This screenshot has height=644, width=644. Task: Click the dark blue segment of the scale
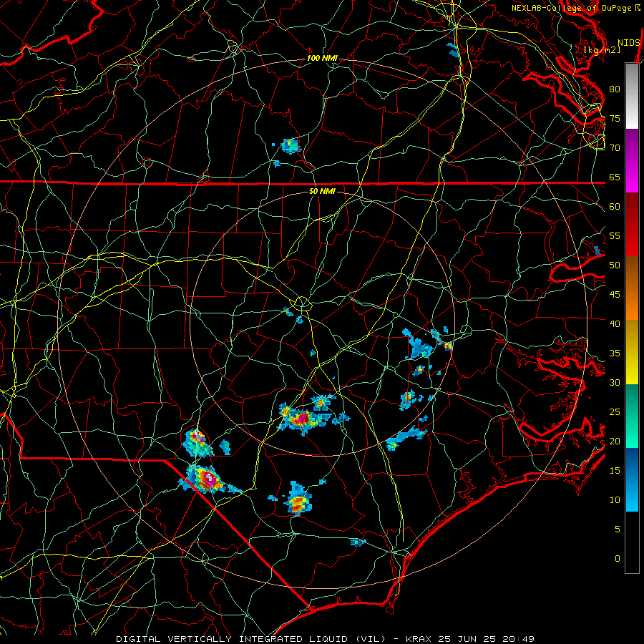pyautogui.click(x=632, y=463)
